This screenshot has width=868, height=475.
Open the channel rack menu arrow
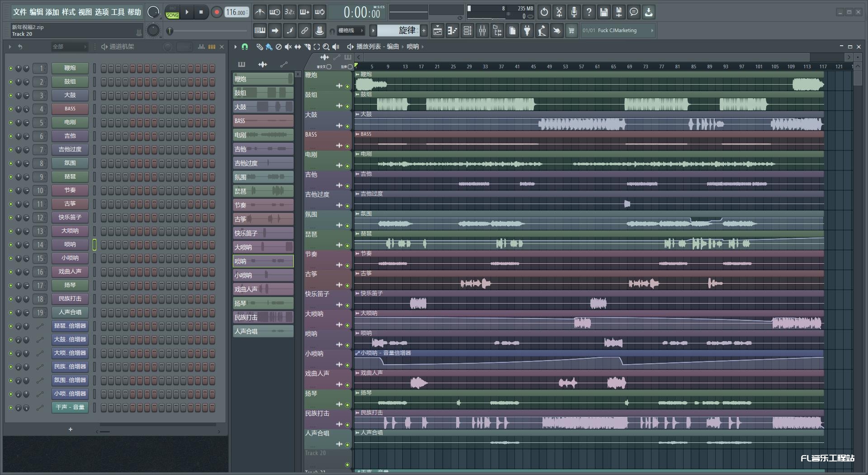coord(10,47)
